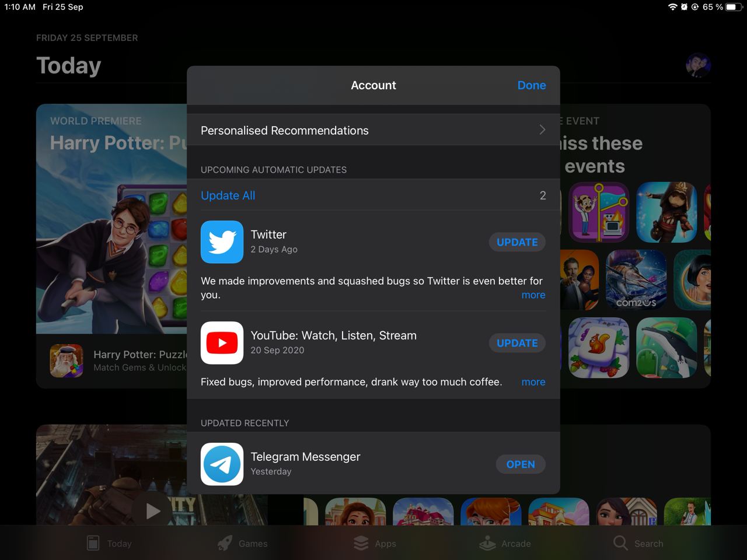Viewport: 747px width, 560px height.
Task: Tap the 1:10 AM clock
Action: [x=20, y=7]
